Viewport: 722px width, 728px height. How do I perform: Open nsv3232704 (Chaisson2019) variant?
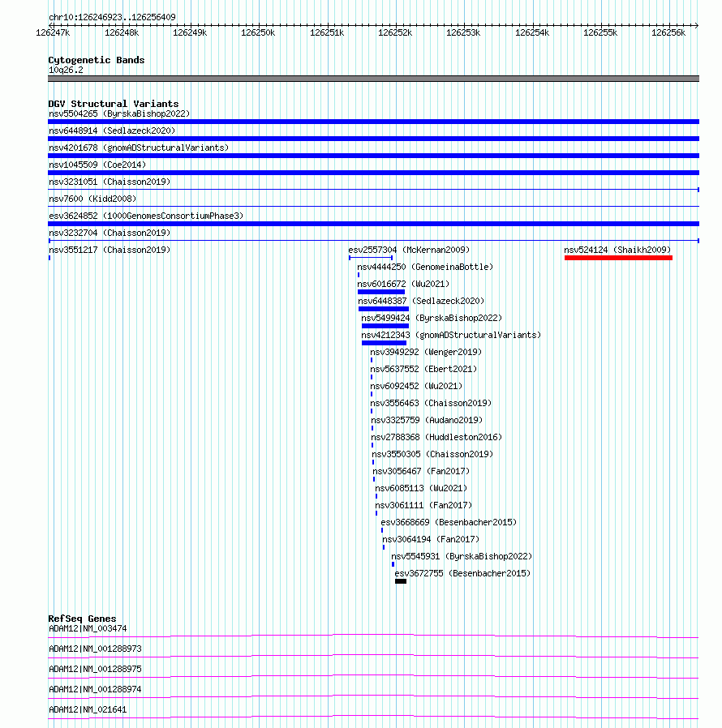pos(110,233)
